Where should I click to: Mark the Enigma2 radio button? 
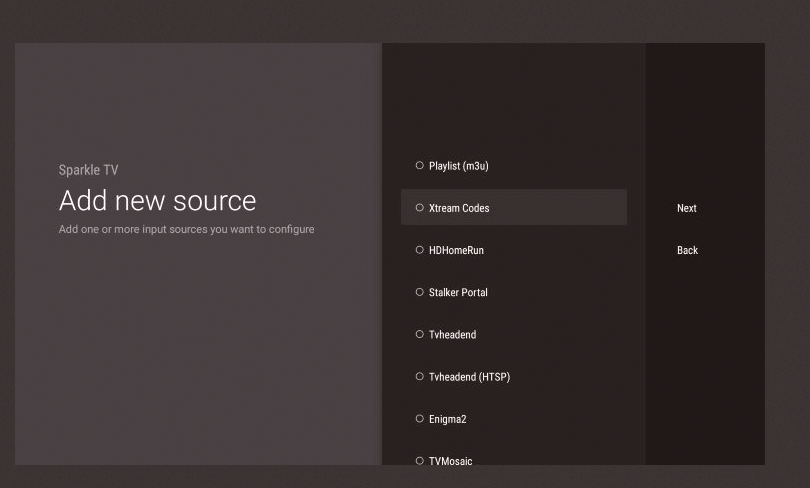click(420, 419)
